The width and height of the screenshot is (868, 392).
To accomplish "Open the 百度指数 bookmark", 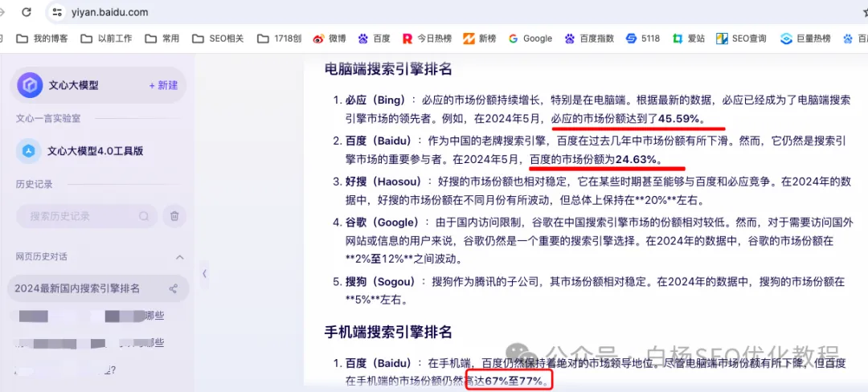I will click(x=590, y=38).
